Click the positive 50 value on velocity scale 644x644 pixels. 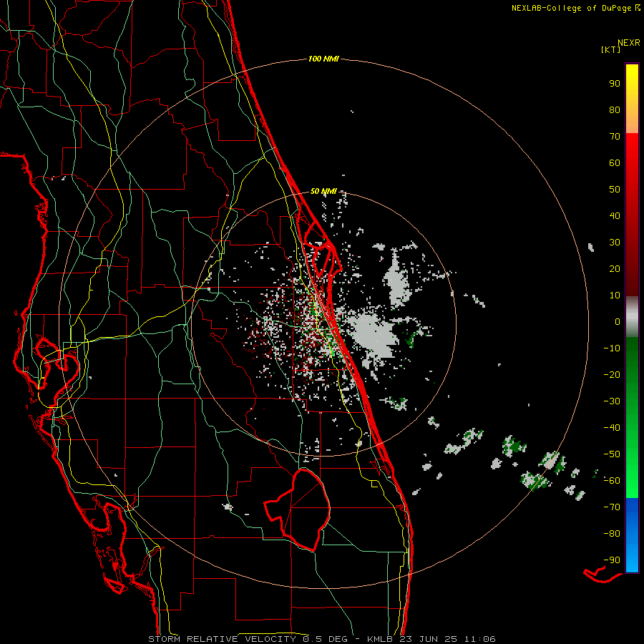pos(615,190)
